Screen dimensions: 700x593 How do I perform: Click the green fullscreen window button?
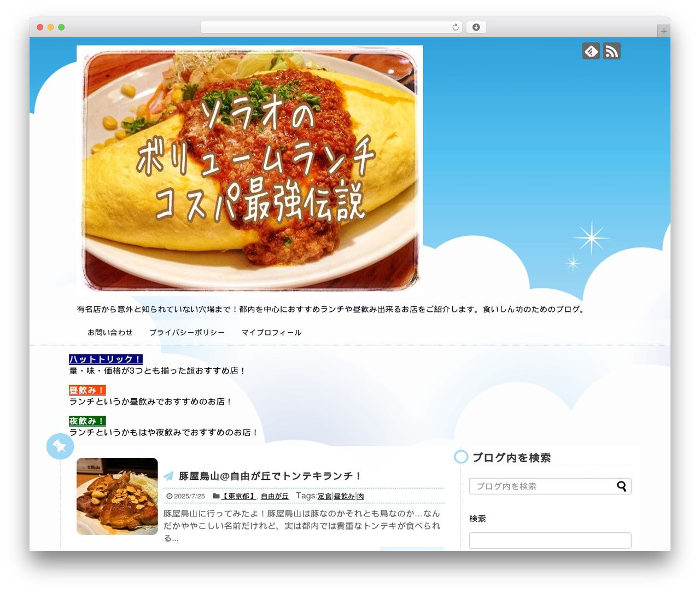(x=61, y=27)
